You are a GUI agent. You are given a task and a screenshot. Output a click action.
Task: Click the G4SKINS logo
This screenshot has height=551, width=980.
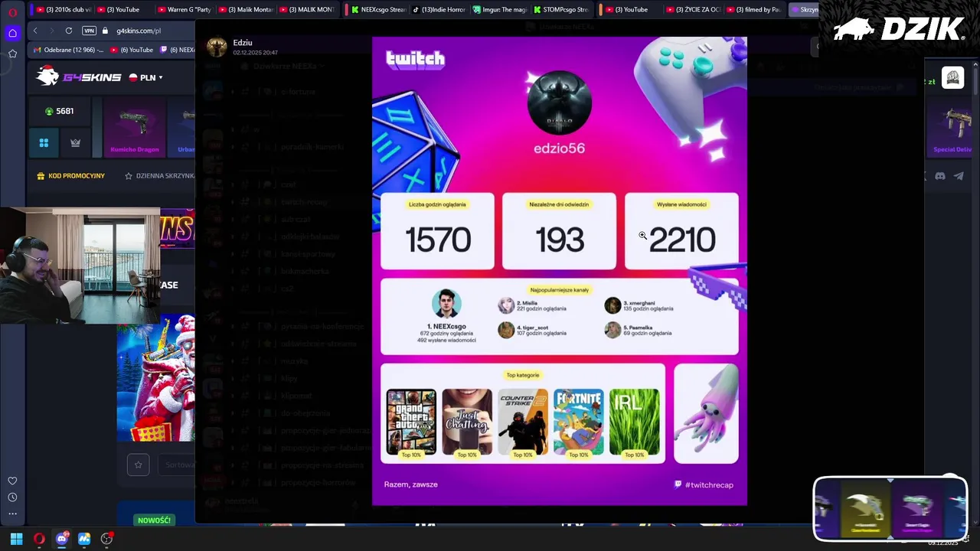[80, 77]
